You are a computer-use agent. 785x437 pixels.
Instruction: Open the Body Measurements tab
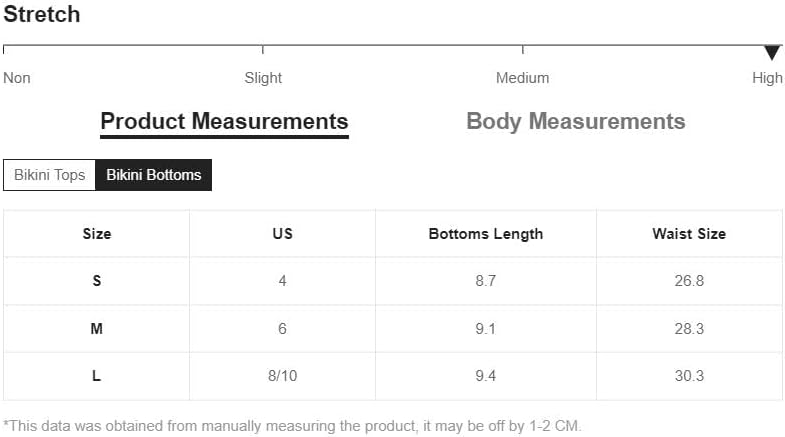pos(575,122)
